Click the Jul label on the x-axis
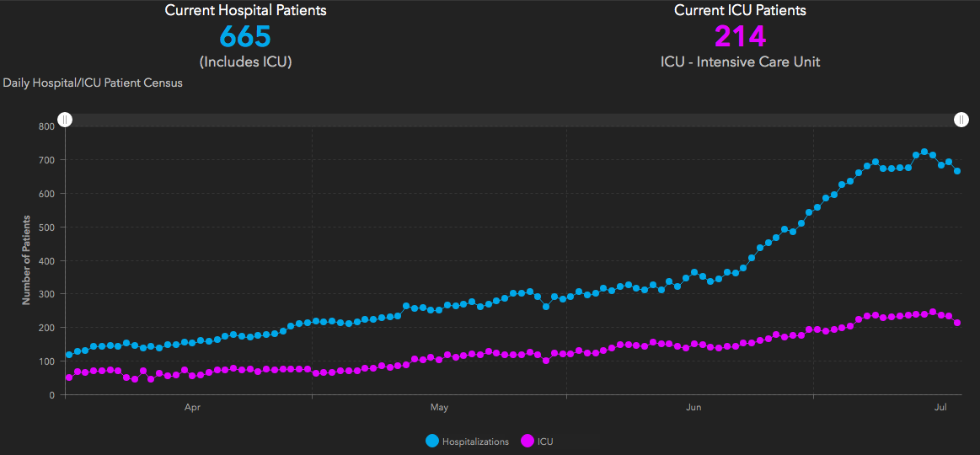 coord(941,408)
